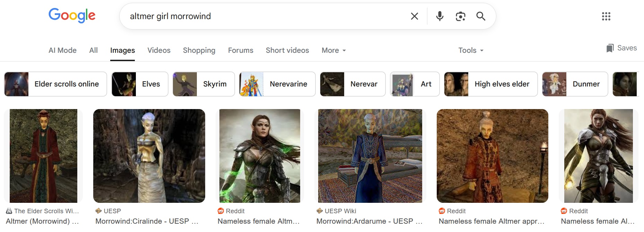Image resolution: width=644 pixels, height=232 pixels.
Task: Click Reddit favicon under red-robed Altmer
Action: pyautogui.click(x=442, y=211)
